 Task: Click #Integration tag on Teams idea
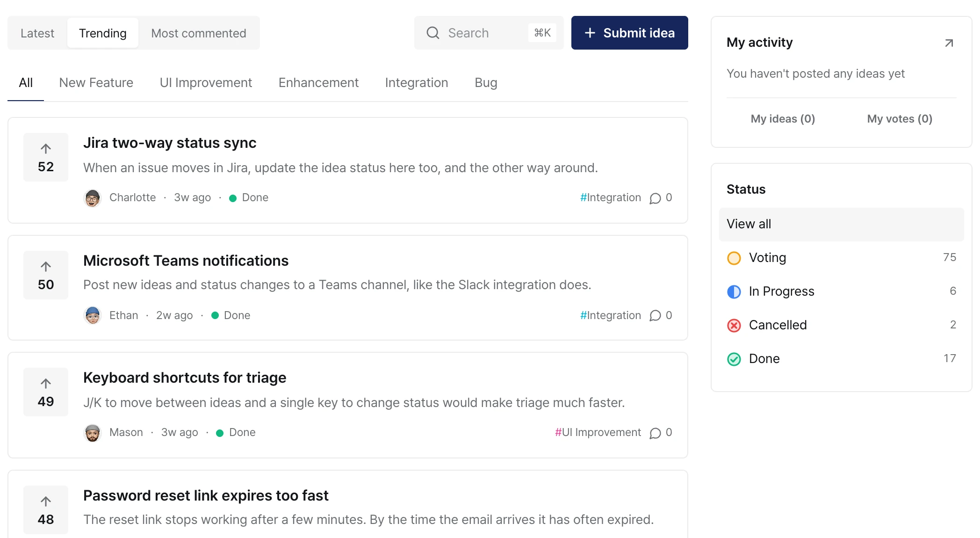(x=610, y=315)
